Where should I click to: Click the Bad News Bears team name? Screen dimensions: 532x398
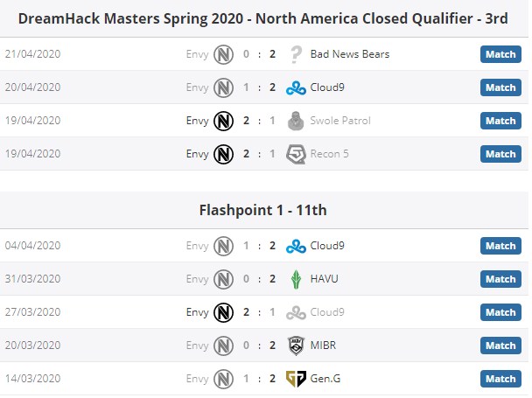pyautogui.click(x=350, y=54)
